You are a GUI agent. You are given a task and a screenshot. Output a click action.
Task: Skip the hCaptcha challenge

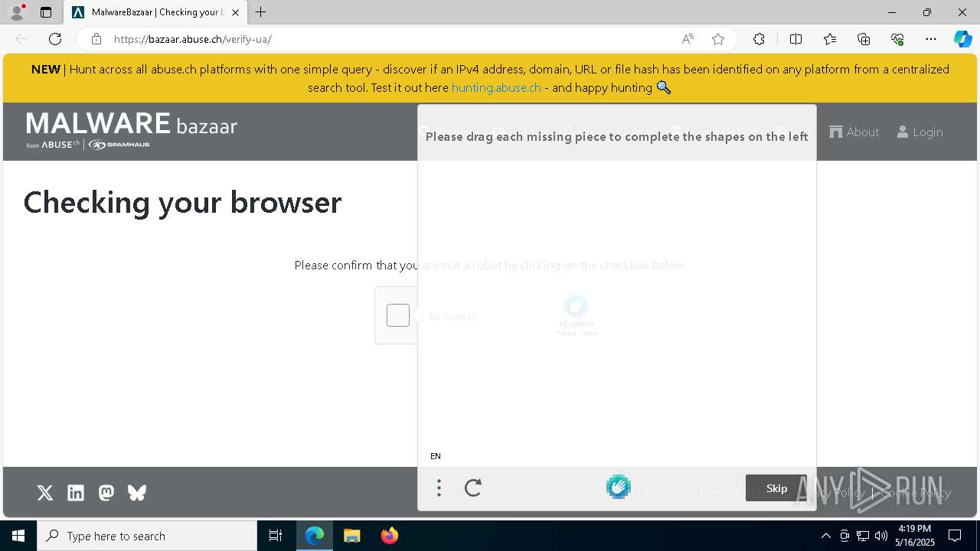click(x=776, y=488)
